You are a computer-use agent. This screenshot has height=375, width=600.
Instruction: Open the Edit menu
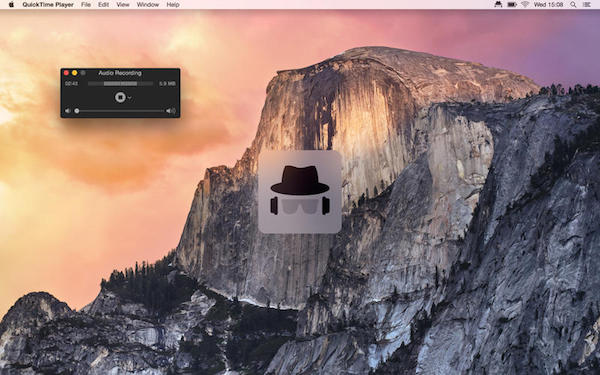pos(103,5)
